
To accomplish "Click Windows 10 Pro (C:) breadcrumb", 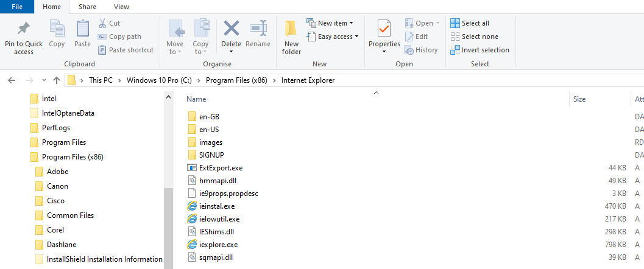I will [x=159, y=80].
